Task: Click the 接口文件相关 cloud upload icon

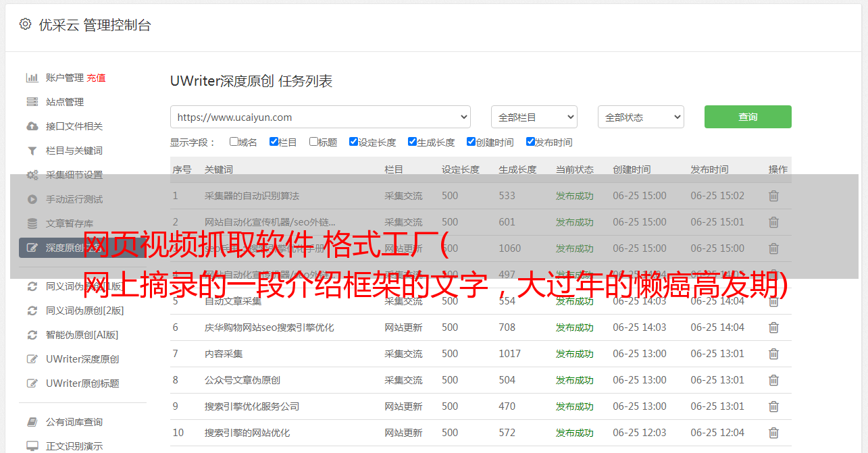Action: point(32,126)
